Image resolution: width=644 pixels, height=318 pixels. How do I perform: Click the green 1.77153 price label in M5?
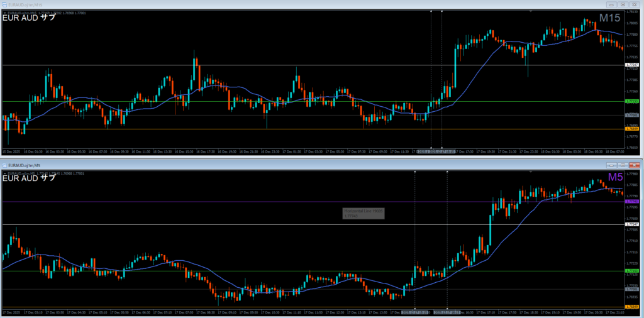(x=631, y=271)
